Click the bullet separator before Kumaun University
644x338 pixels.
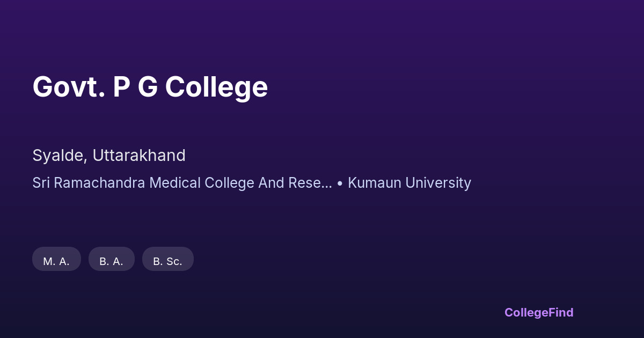click(340, 183)
